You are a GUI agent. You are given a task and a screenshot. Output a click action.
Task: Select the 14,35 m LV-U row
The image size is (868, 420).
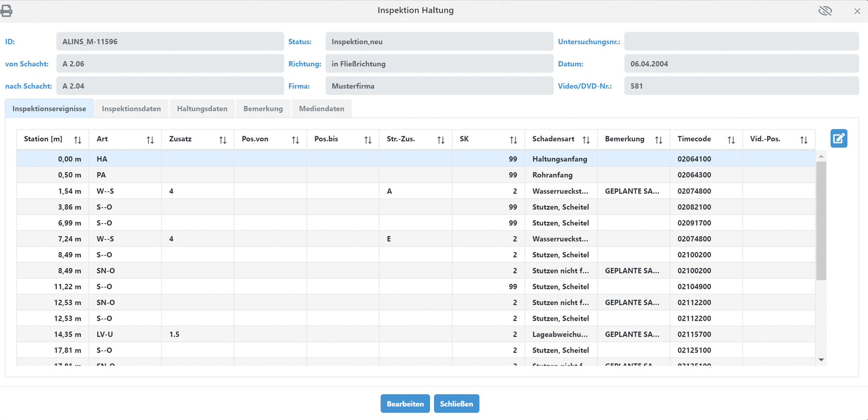282,334
